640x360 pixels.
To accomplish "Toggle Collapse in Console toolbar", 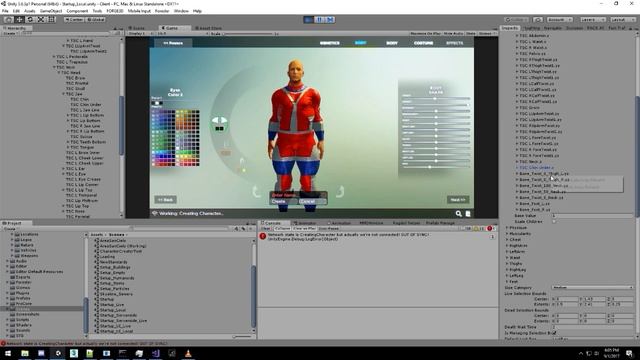I will pos(282,229).
